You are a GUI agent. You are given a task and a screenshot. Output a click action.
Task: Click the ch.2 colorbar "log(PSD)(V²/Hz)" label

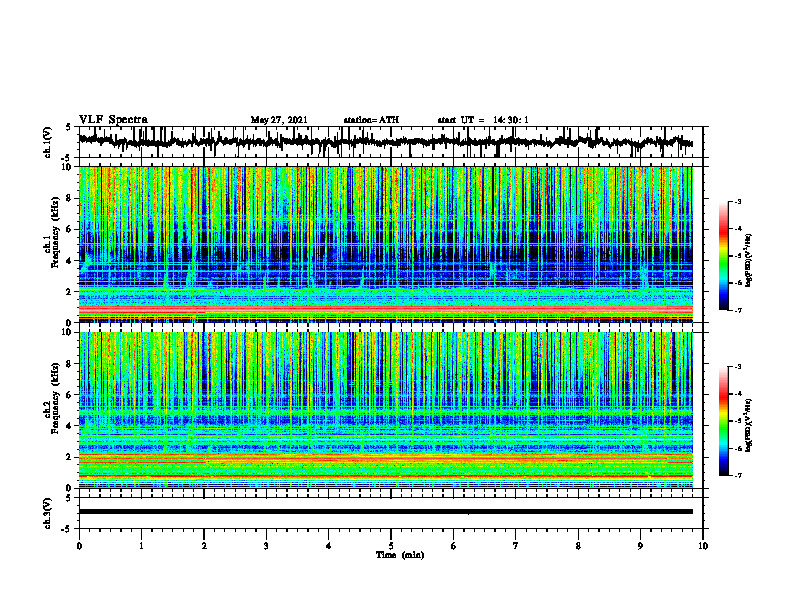pos(749,426)
